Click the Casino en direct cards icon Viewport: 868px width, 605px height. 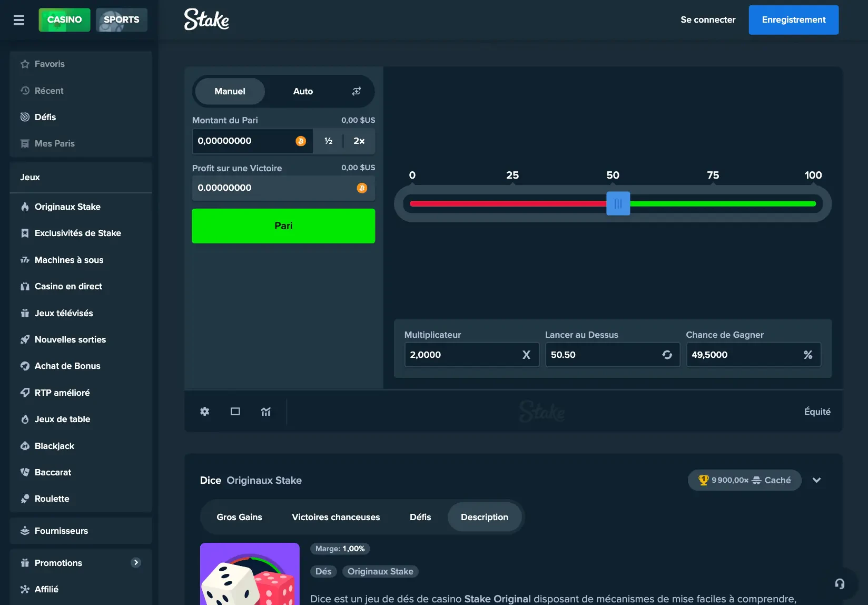25,286
